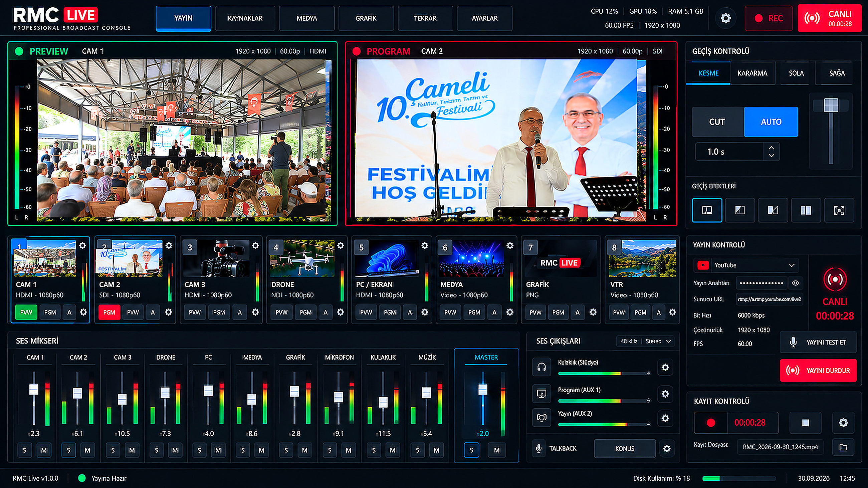Start recording with the red record dot
The width and height of the screenshot is (868, 488).
click(x=711, y=423)
